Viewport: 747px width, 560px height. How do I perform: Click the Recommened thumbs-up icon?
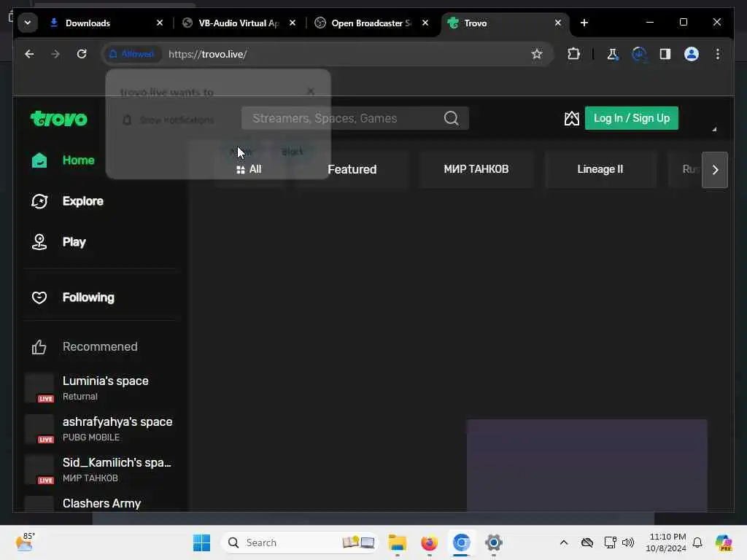pyautogui.click(x=39, y=346)
